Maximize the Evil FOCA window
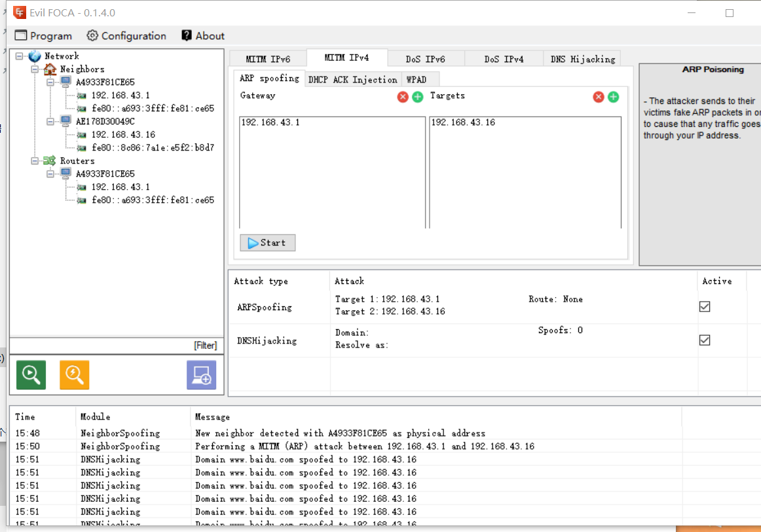 pyautogui.click(x=730, y=13)
